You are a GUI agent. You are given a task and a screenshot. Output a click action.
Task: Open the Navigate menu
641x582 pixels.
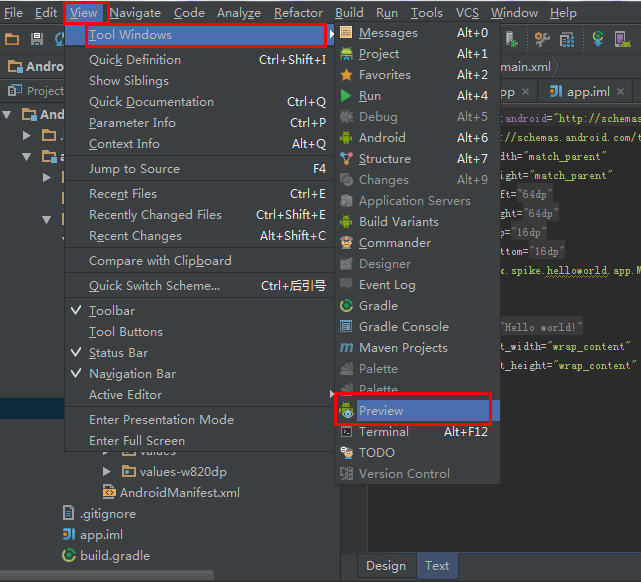pyautogui.click(x=135, y=13)
